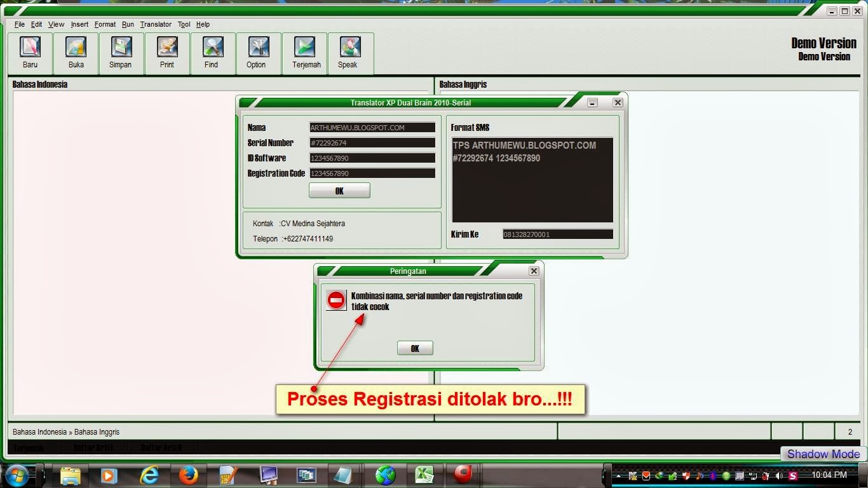Open the Tool menu
This screenshot has width=868, height=488.
(184, 24)
